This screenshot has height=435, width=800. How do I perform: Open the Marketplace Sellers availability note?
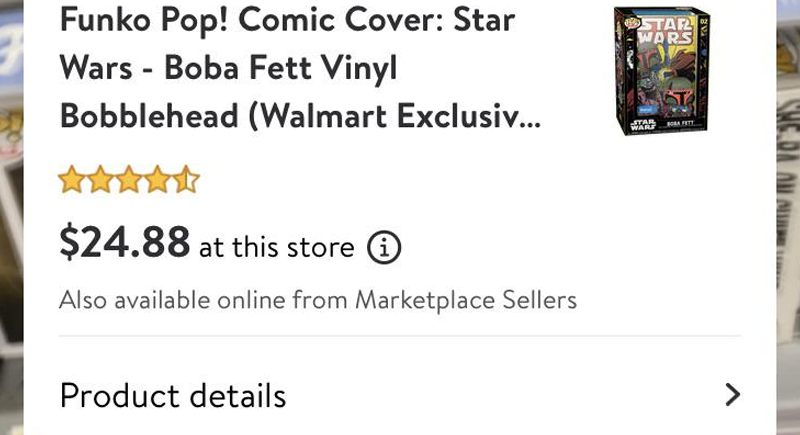point(318,299)
